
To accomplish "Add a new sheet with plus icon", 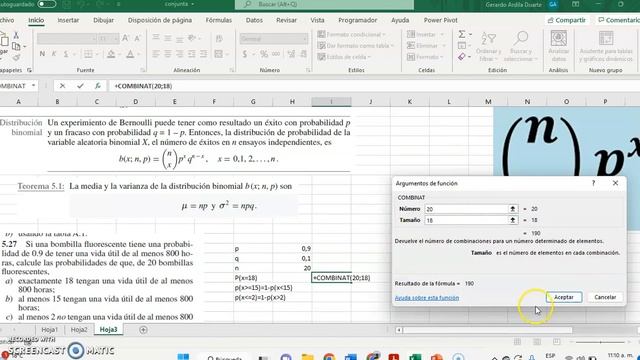I will pyautogui.click(x=143, y=330).
